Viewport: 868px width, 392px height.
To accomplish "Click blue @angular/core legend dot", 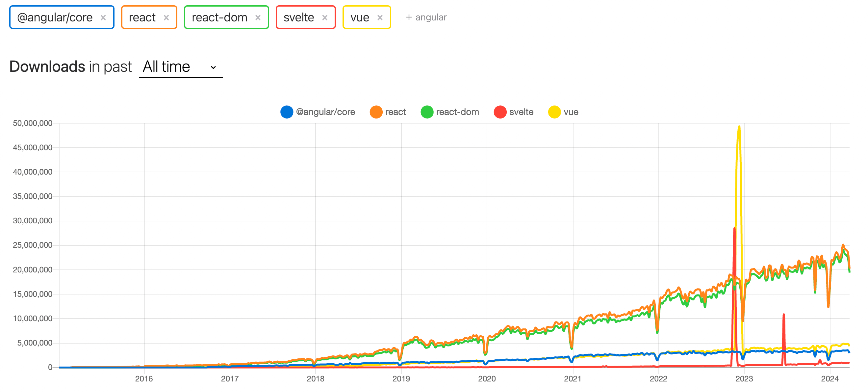I will tap(287, 112).
